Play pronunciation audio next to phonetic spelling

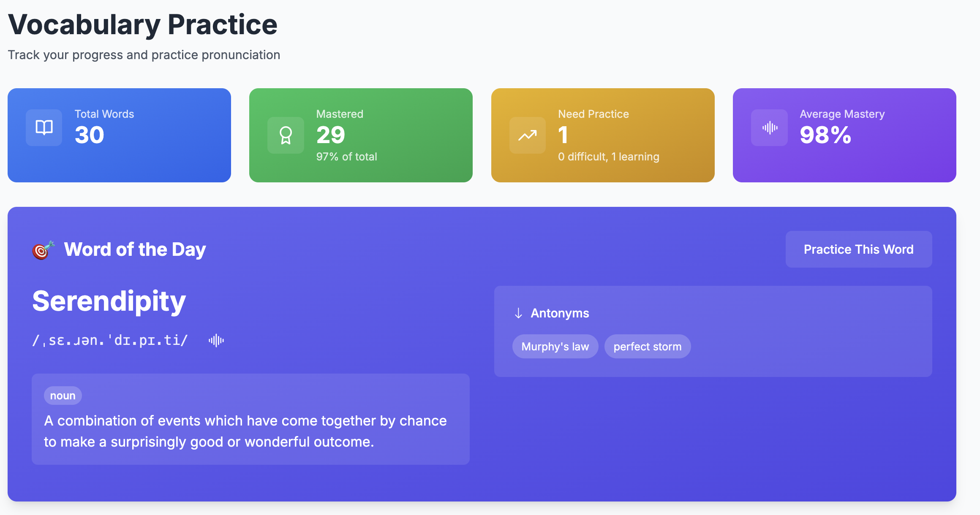pyautogui.click(x=216, y=340)
